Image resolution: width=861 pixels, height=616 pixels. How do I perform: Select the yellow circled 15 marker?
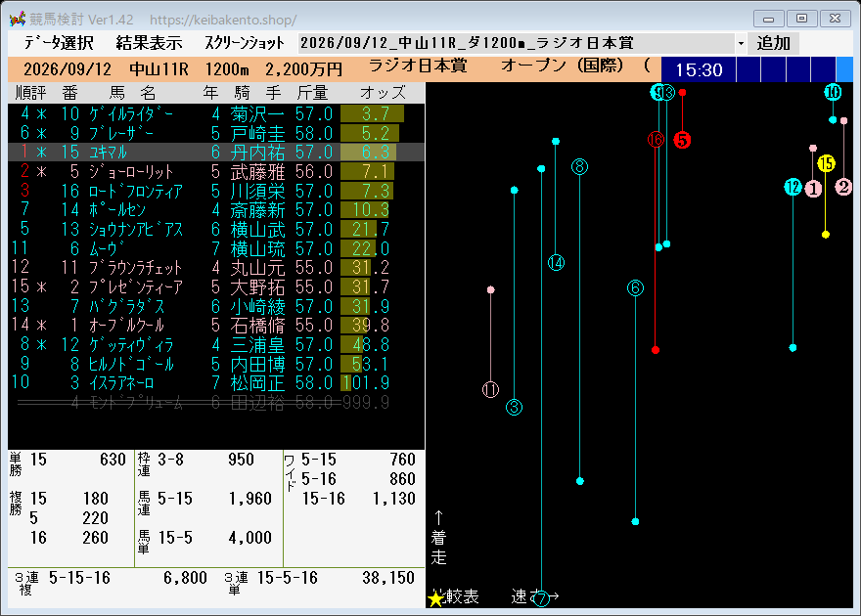click(x=826, y=163)
